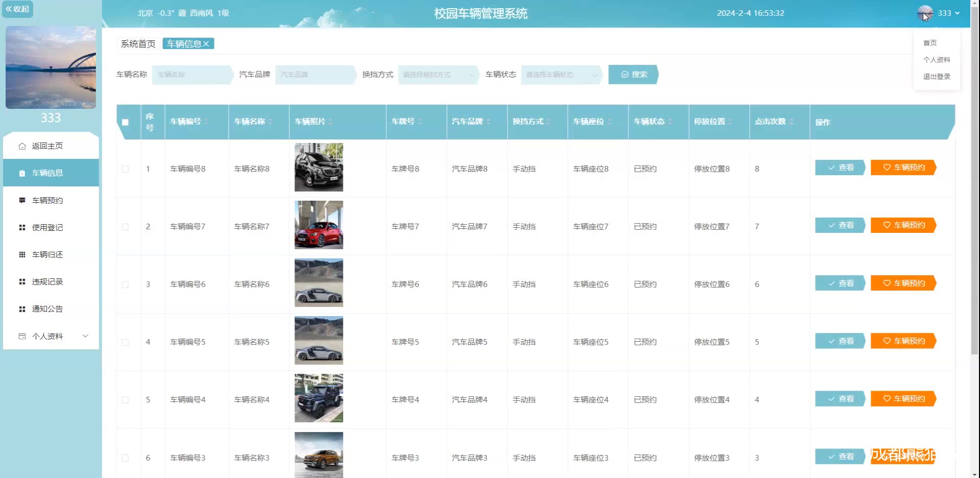
Task: Open the 车辆状态 dropdown filter
Action: click(x=560, y=75)
